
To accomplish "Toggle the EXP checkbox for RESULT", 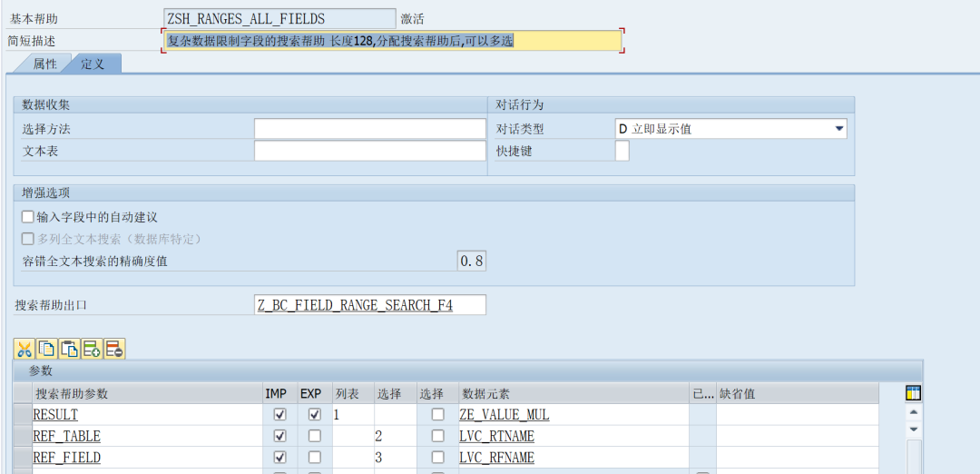I will (315, 415).
